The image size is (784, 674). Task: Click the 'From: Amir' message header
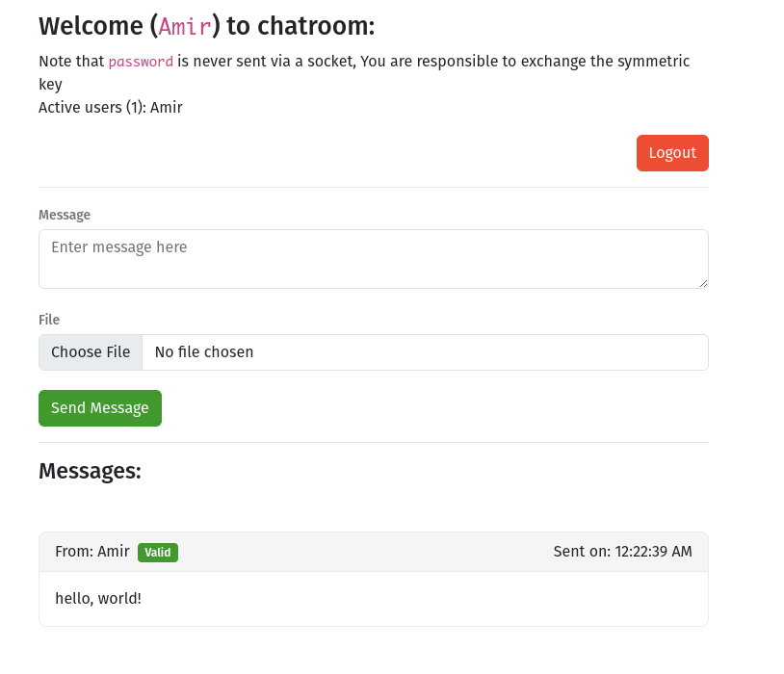click(x=92, y=552)
